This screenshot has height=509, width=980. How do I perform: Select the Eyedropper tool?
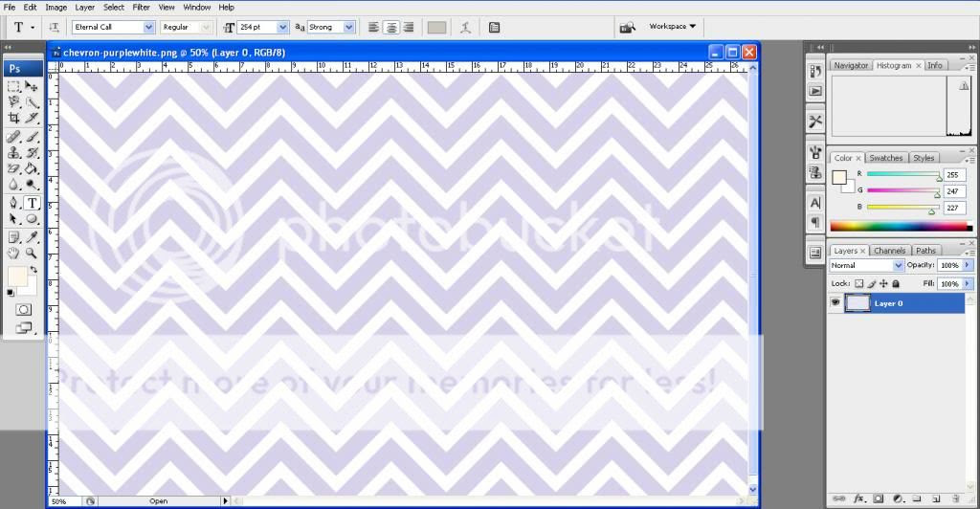pyautogui.click(x=32, y=237)
